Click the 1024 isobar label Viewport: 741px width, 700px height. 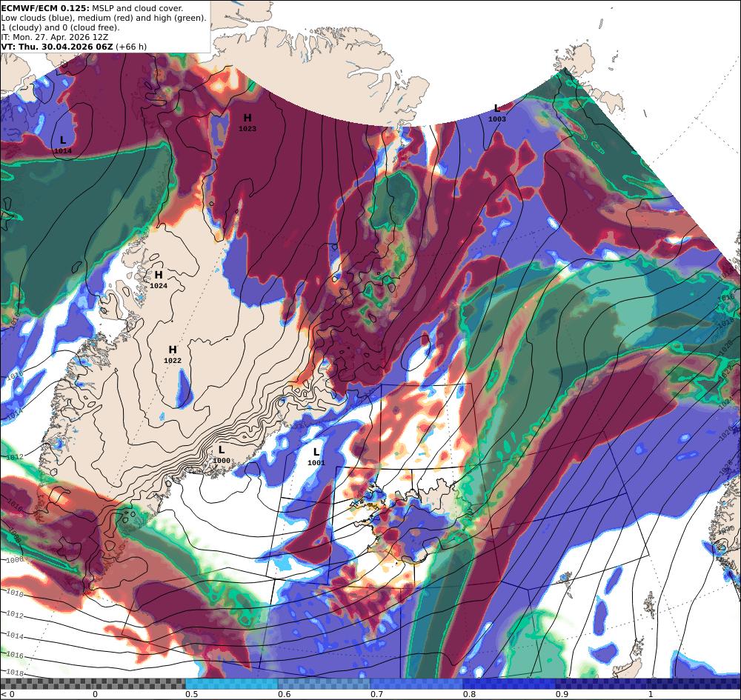point(728,401)
